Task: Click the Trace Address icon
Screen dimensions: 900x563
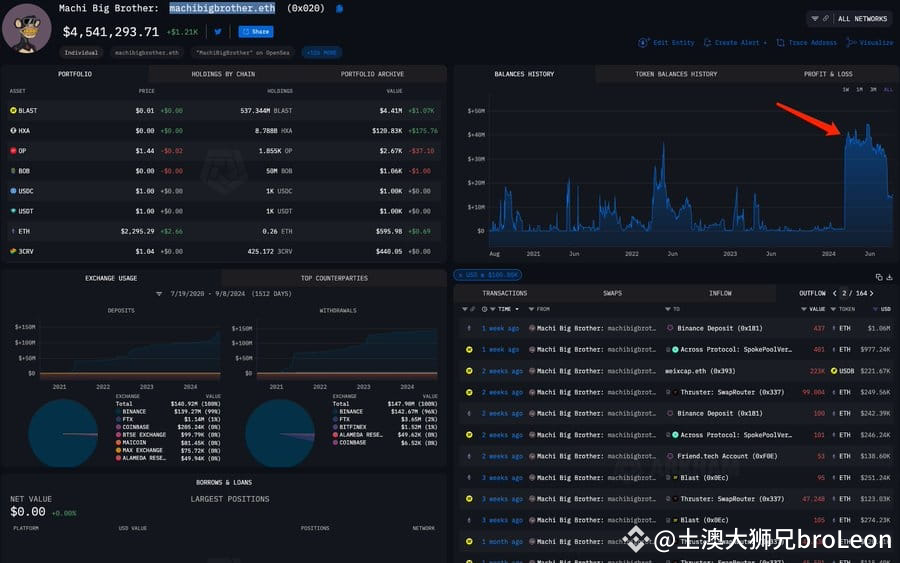Action: coord(781,43)
